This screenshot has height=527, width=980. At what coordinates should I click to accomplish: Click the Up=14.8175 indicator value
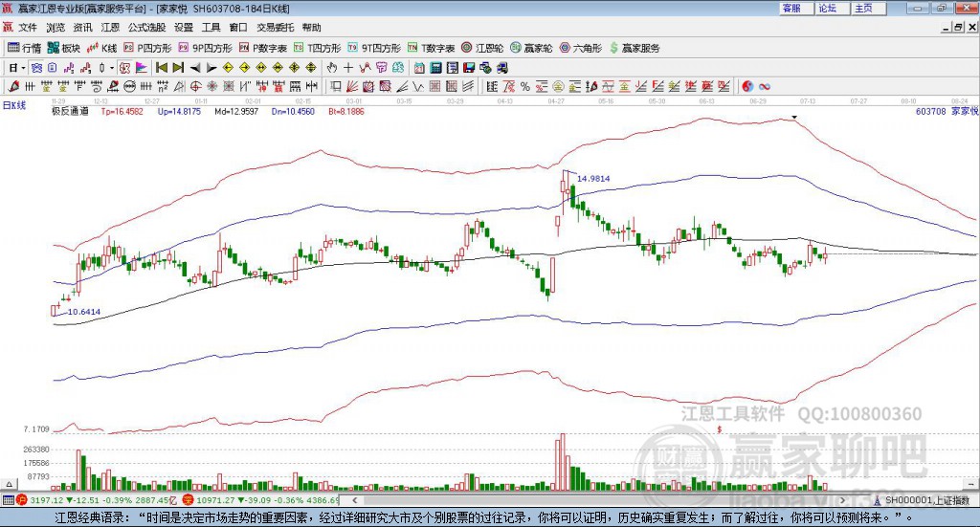(x=179, y=111)
